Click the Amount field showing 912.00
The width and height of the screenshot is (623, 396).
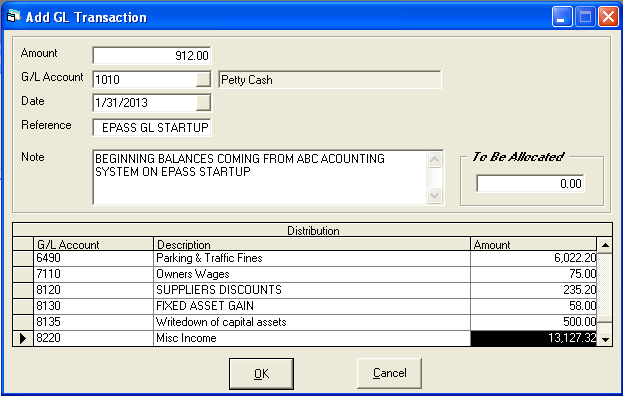click(x=152, y=55)
